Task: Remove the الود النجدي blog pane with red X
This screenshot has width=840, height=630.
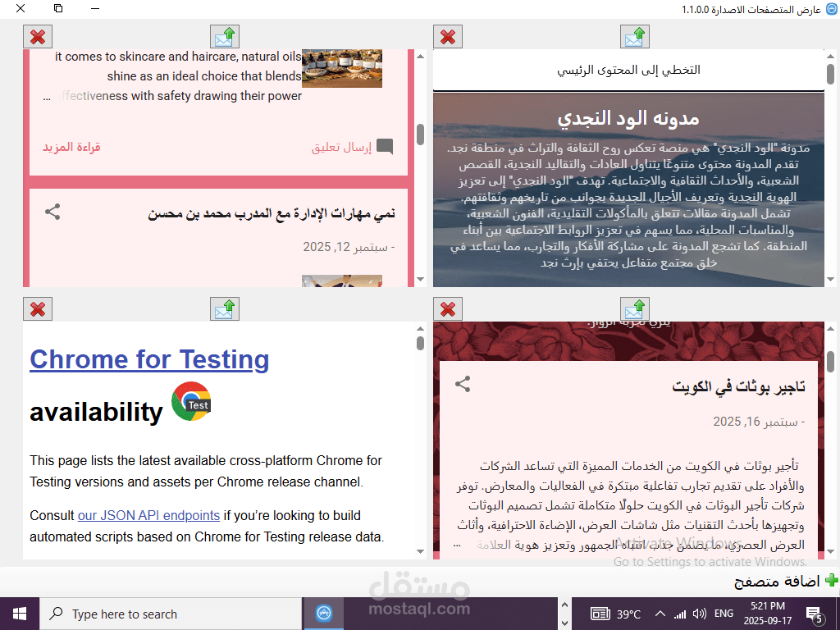Action: click(x=447, y=35)
